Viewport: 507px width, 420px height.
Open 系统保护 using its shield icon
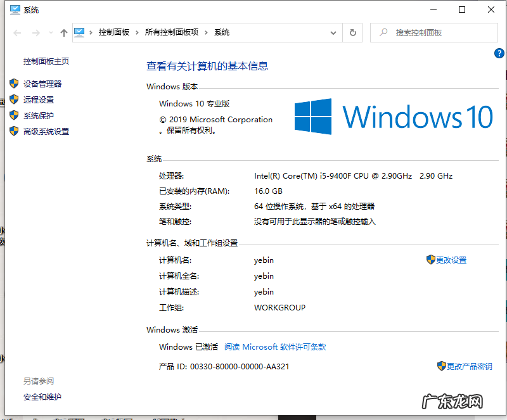14,115
